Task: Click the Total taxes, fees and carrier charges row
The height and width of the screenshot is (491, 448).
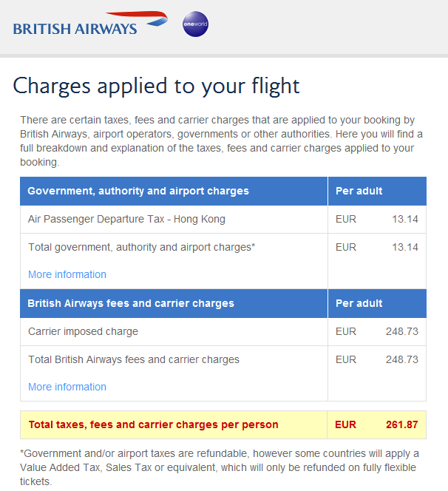Action: [223, 424]
